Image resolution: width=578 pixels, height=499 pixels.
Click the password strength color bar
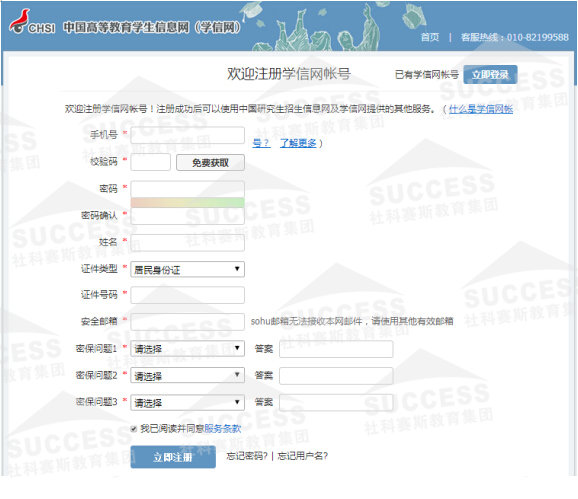click(x=187, y=202)
